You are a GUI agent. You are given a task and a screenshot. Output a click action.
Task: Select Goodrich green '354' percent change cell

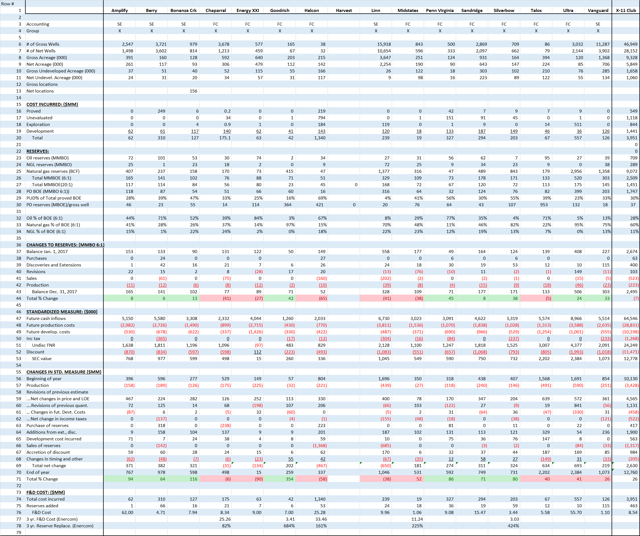[280, 479]
